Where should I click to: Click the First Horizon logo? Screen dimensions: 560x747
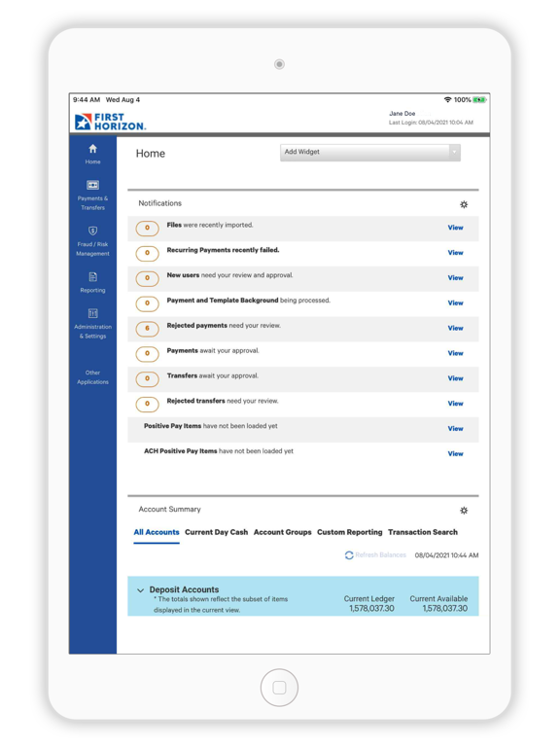pyautogui.click(x=110, y=122)
